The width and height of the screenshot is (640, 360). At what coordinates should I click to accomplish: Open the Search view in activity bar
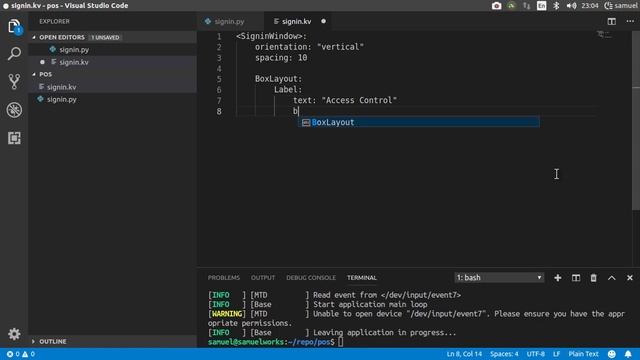pyautogui.click(x=14, y=53)
